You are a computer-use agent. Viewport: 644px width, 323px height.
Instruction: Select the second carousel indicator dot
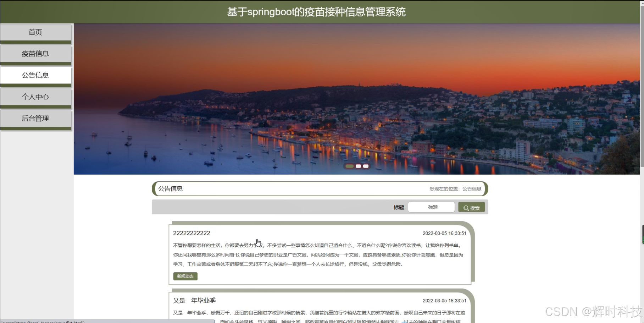pos(358,166)
